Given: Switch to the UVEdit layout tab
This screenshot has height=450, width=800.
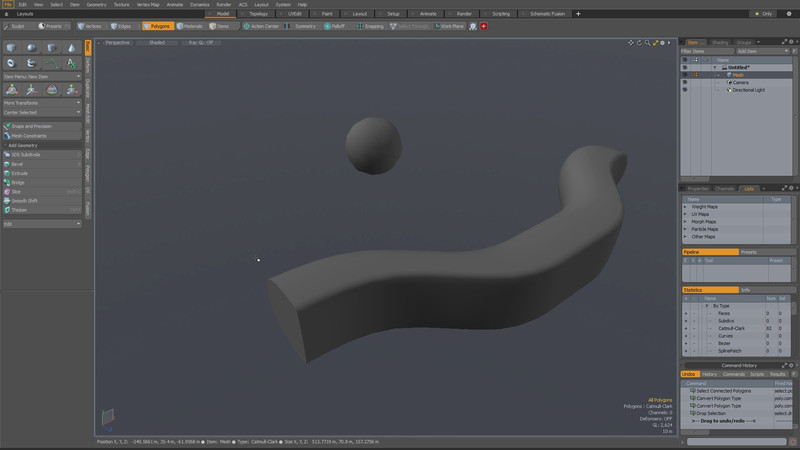Looking at the screenshot, I should 295,14.
